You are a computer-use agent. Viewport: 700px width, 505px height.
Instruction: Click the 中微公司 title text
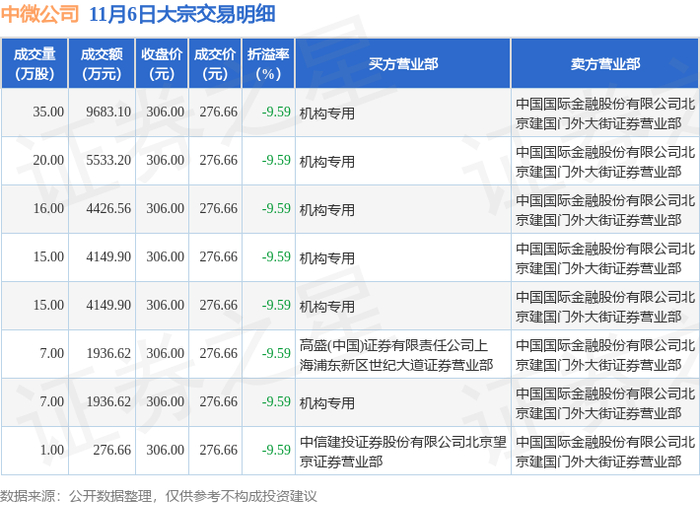pyautogui.click(x=40, y=14)
